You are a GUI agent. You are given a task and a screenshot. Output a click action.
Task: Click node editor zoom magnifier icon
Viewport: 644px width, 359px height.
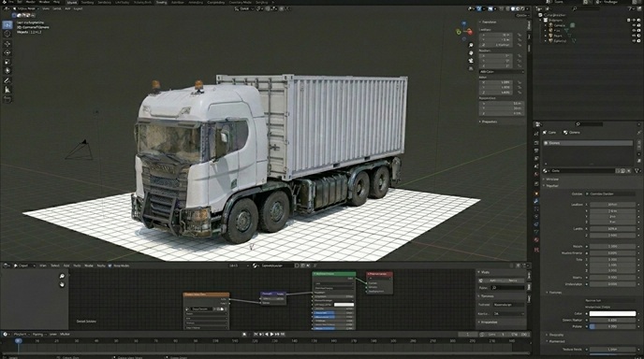(62, 276)
